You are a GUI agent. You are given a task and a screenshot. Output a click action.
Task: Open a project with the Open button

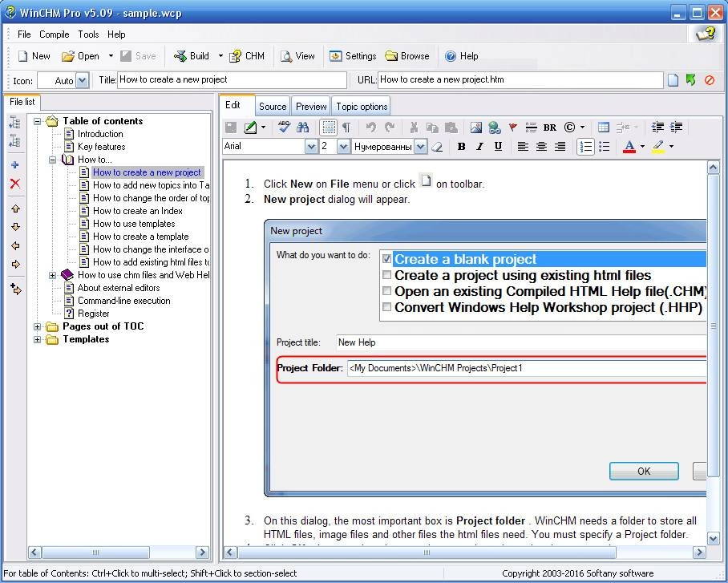pos(81,56)
